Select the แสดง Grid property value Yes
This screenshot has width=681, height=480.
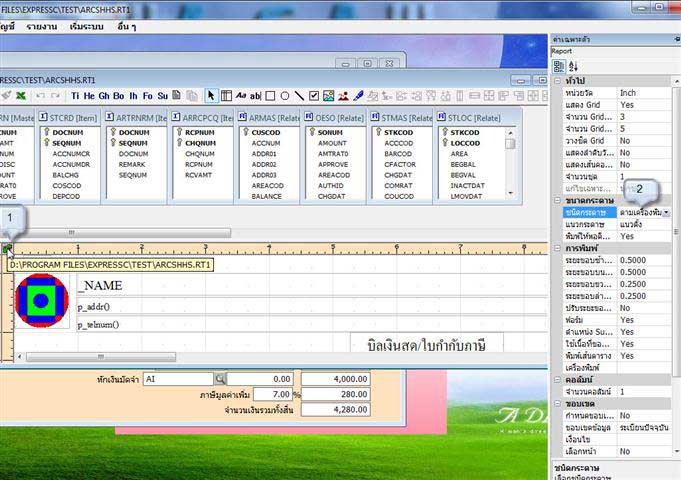pyautogui.click(x=644, y=105)
